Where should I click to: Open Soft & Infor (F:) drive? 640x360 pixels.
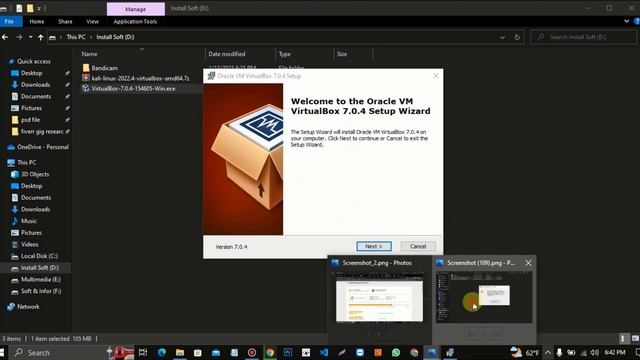[41, 291]
